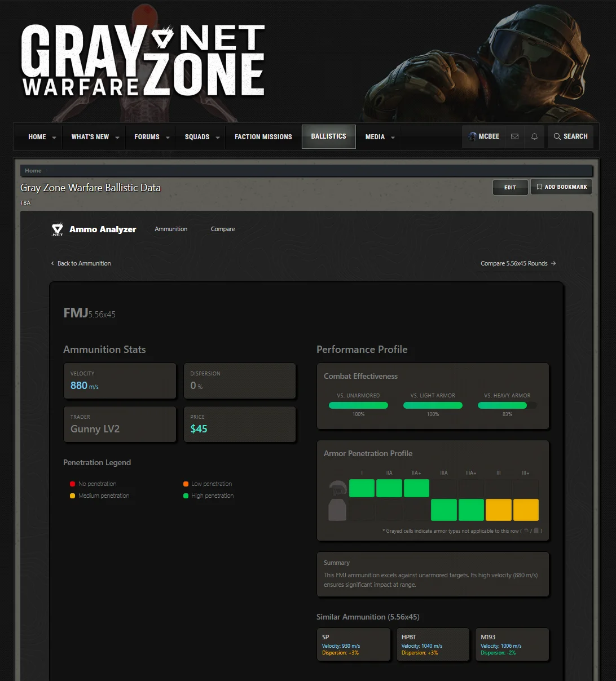The height and width of the screenshot is (681, 616).
Task: Click the green plate class IIIA cell
Action: [444, 510]
